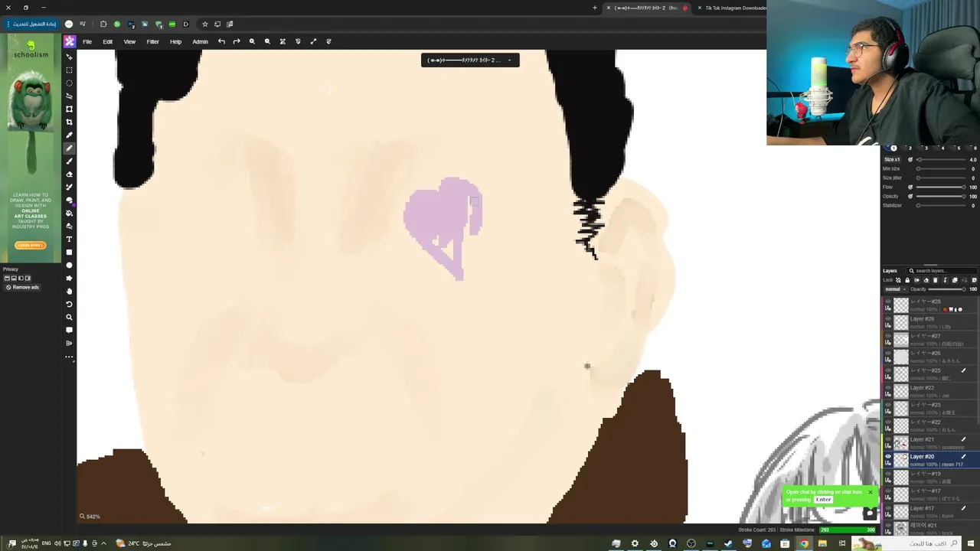Click the Zoom in magnifier icon

pyautogui.click(x=252, y=41)
